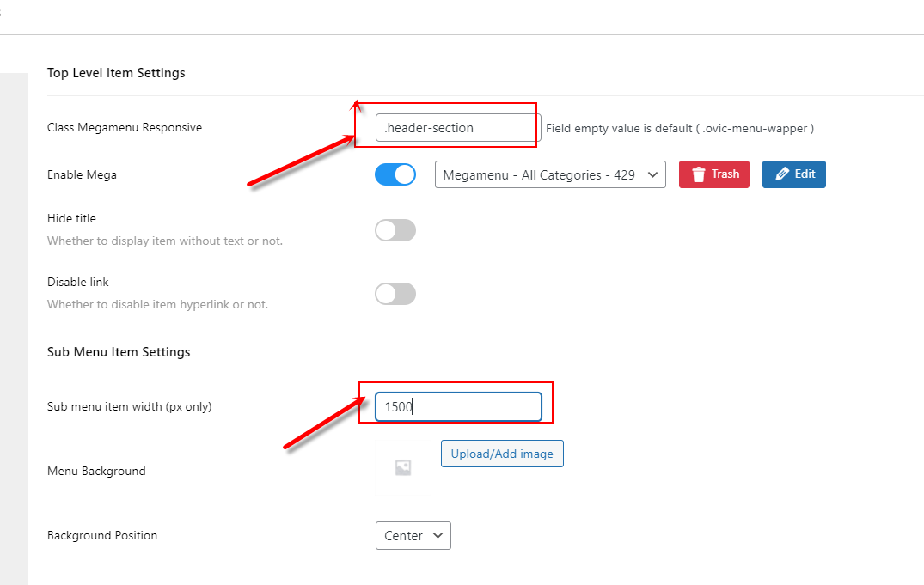The width and height of the screenshot is (924, 585).
Task: Click the Sub menu item width field
Action: pos(458,406)
